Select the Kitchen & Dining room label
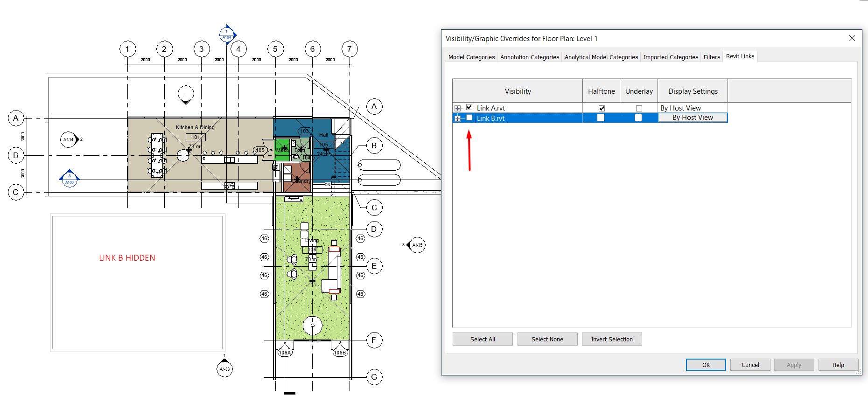The height and width of the screenshot is (402, 868). click(195, 127)
